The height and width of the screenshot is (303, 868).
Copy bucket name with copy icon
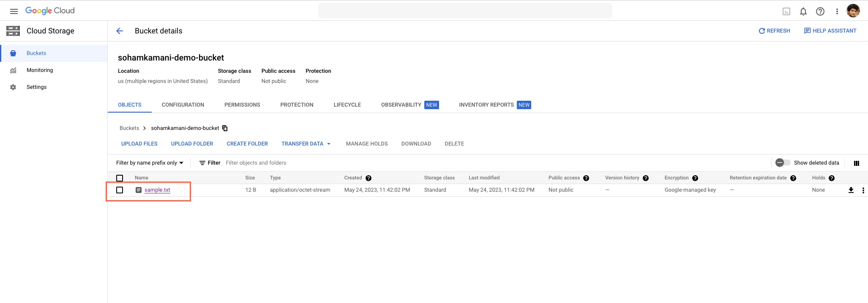click(x=225, y=128)
